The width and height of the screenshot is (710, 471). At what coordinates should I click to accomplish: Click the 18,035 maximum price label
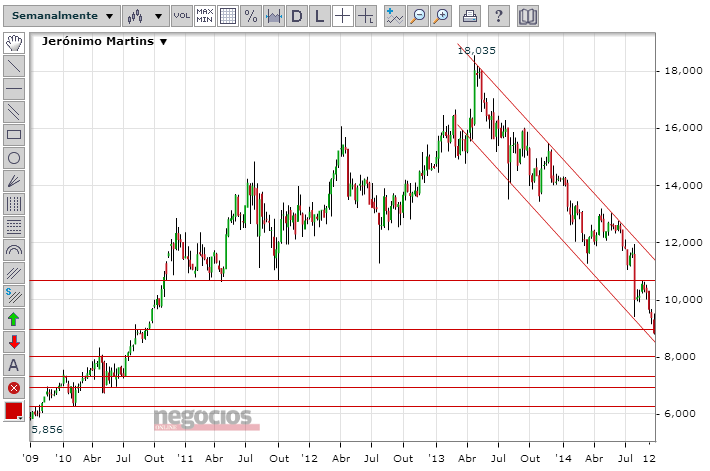476,50
